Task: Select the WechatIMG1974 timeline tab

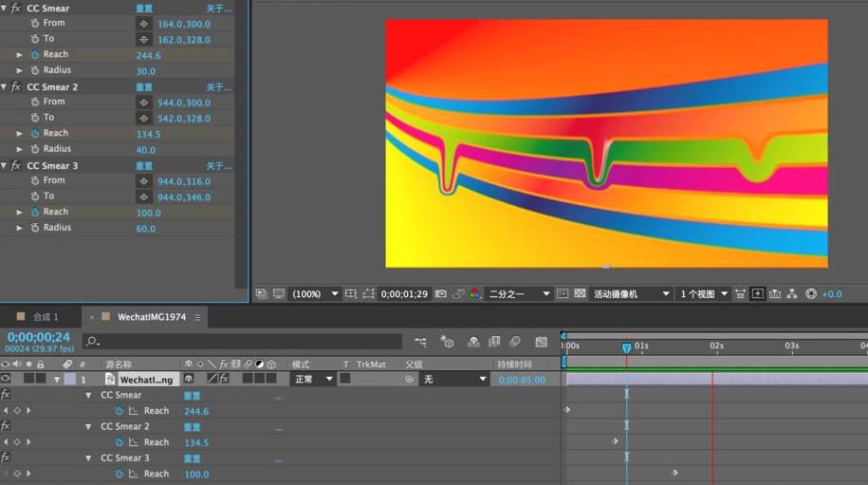Action: click(x=151, y=317)
